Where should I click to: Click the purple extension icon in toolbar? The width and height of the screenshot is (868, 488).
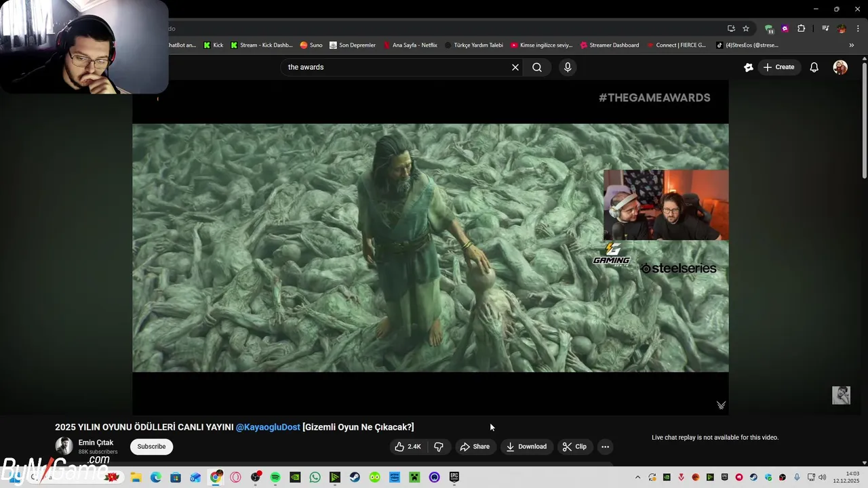point(785,28)
